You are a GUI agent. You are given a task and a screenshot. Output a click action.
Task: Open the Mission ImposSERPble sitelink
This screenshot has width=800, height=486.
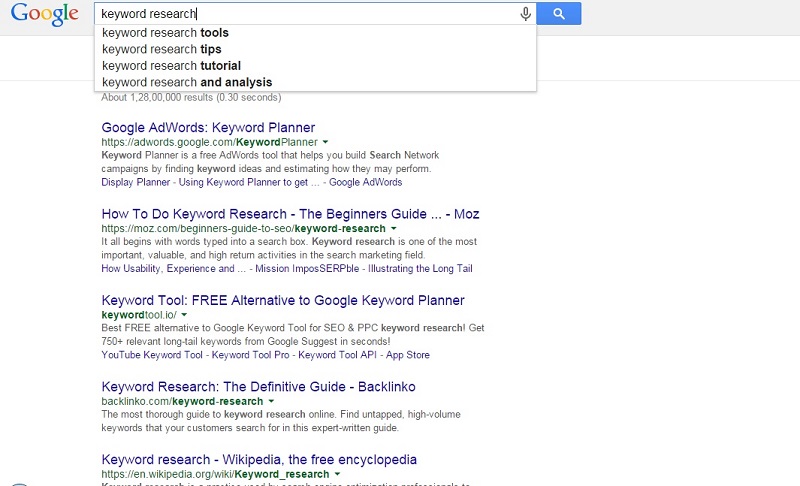coord(307,269)
